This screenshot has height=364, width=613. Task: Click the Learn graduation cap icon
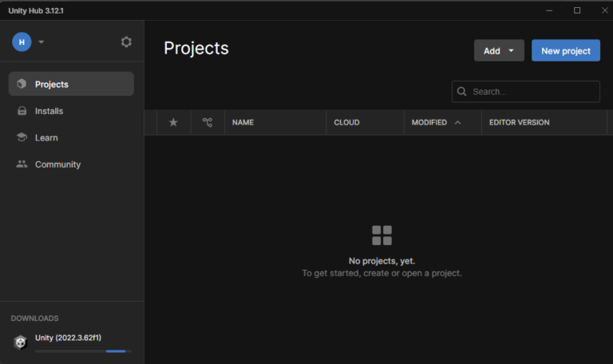tap(22, 137)
